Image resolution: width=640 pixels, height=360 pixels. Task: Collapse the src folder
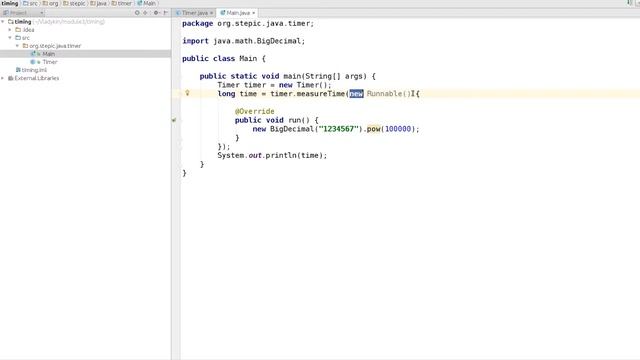point(10,38)
